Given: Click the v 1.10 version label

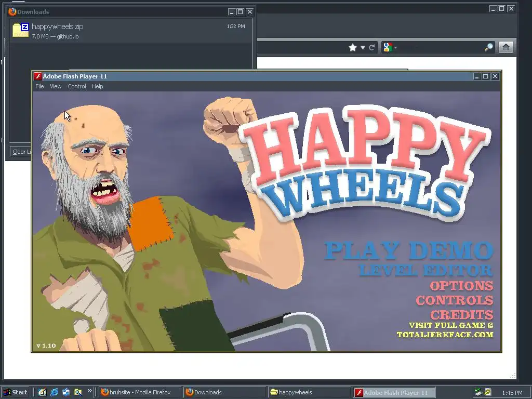Looking at the screenshot, I should point(46,345).
